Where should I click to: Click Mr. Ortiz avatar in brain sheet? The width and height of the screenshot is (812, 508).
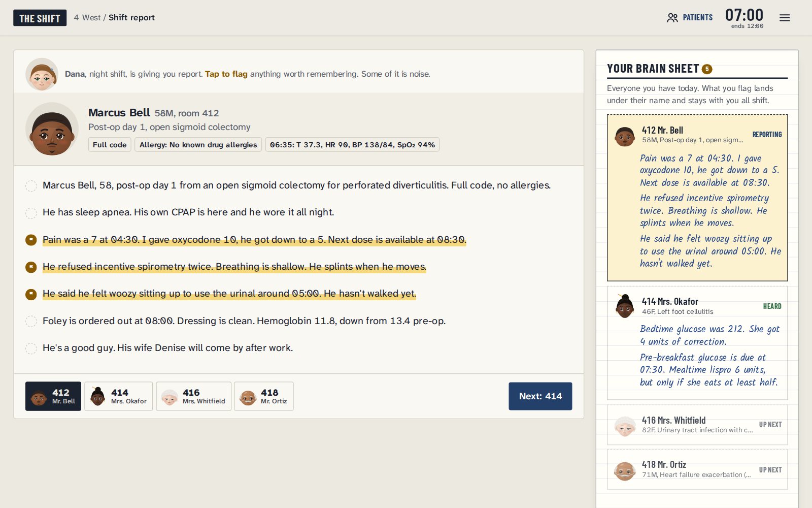point(625,471)
